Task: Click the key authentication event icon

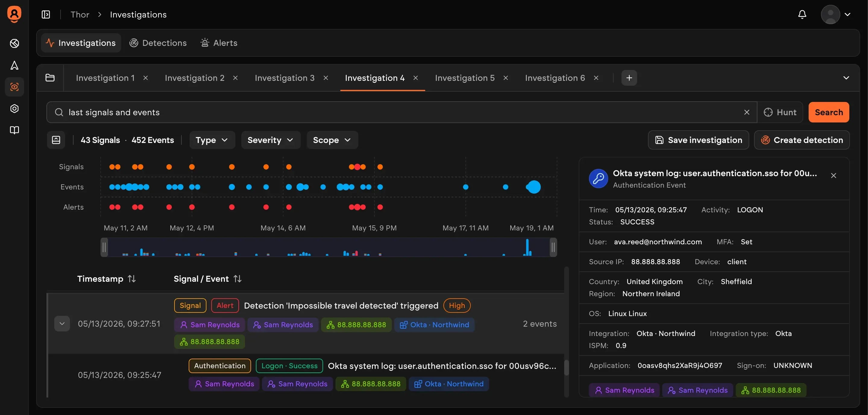Action: 598,178
